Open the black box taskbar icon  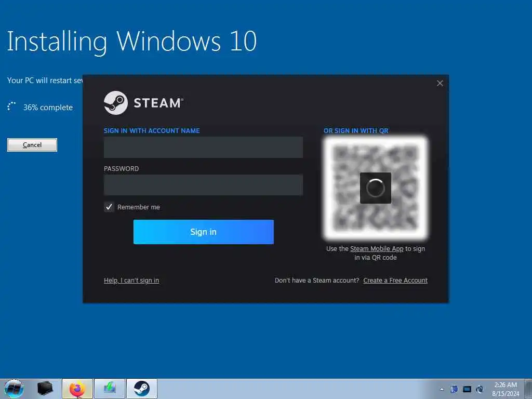45,389
